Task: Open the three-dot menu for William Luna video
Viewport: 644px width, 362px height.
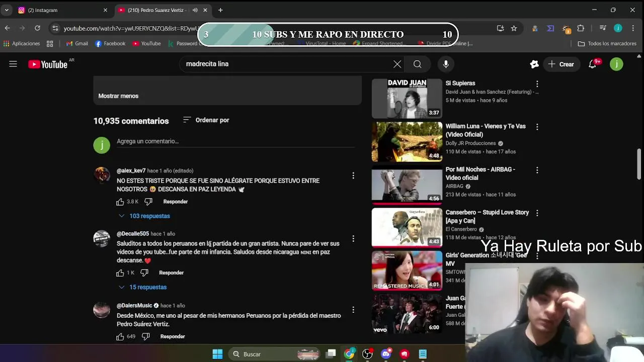Action: pyautogui.click(x=537, y=127)
